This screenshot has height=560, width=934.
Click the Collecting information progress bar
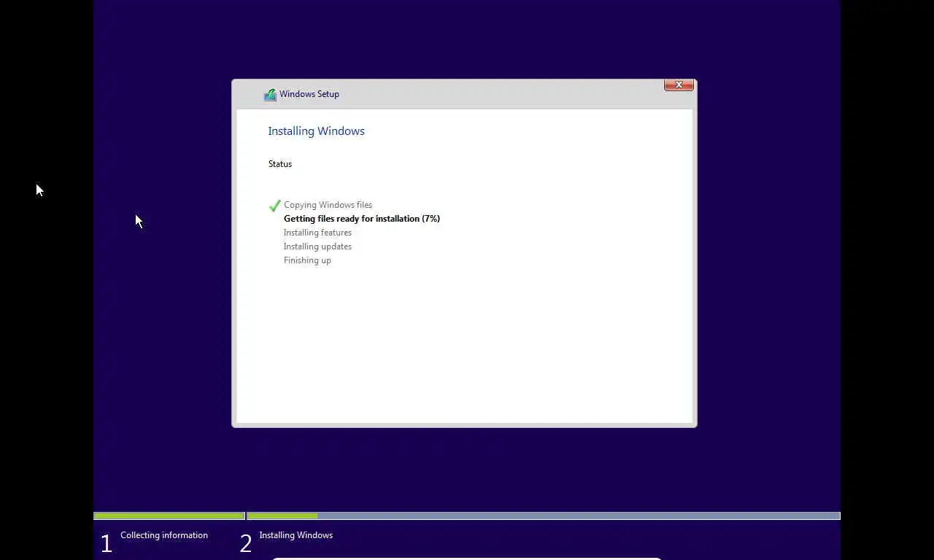[x=169, y=516]
